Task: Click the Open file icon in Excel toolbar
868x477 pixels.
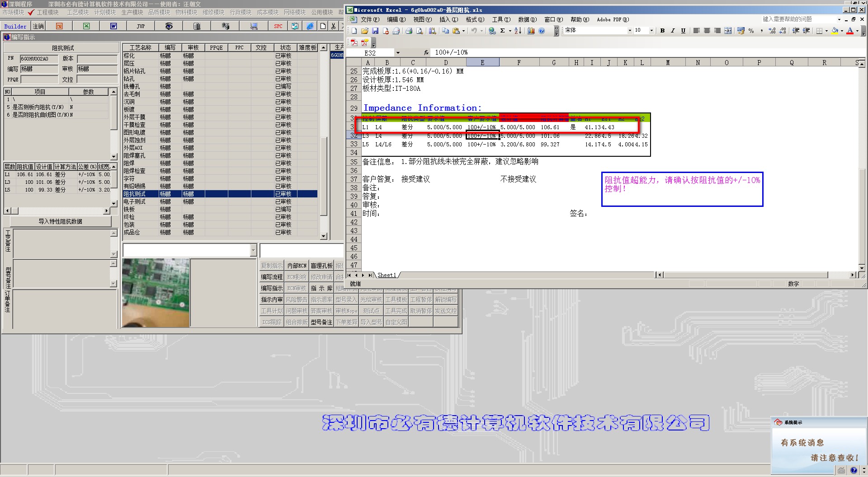Action: (364, 31)
